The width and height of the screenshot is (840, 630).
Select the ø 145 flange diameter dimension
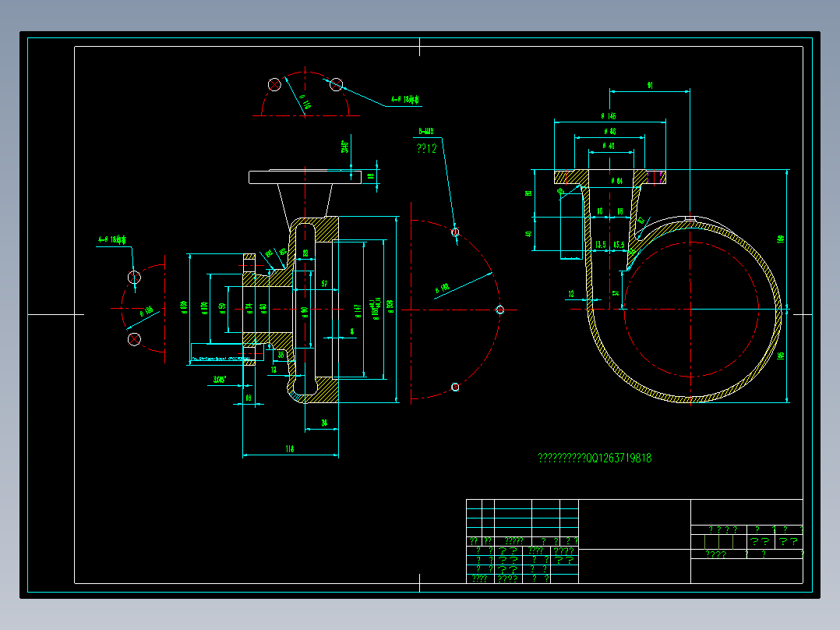coord(609,116)
